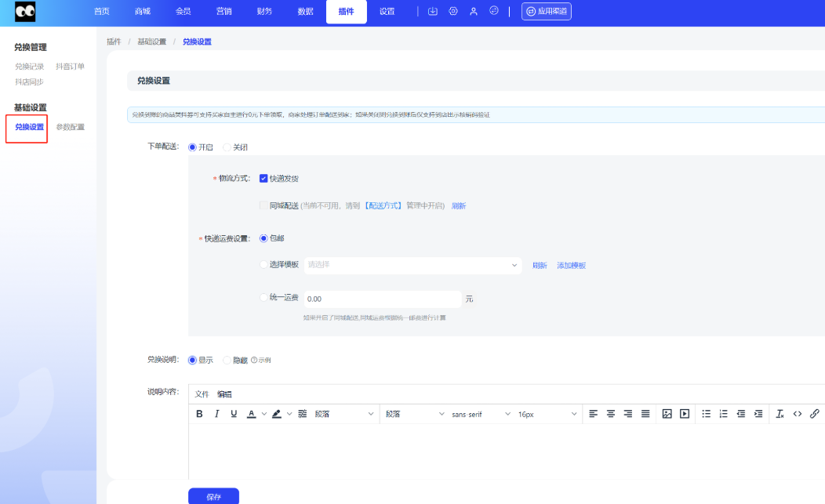This screenshot has width=825, height=504.
Task: Center align text in the editor
Action: click(x=610, y=414)
